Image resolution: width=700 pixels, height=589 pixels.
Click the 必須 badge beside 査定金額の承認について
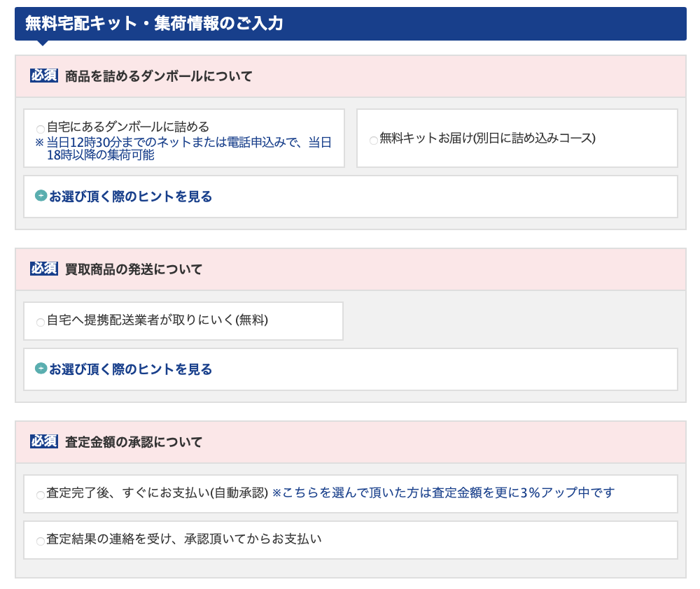(x=43, y=441)
